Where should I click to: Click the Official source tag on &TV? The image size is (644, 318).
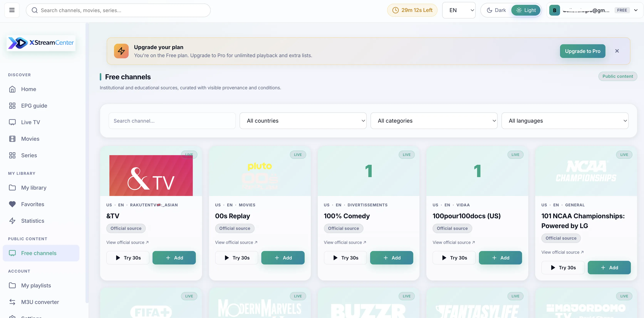pyautogui.click(x=126, y=228)
